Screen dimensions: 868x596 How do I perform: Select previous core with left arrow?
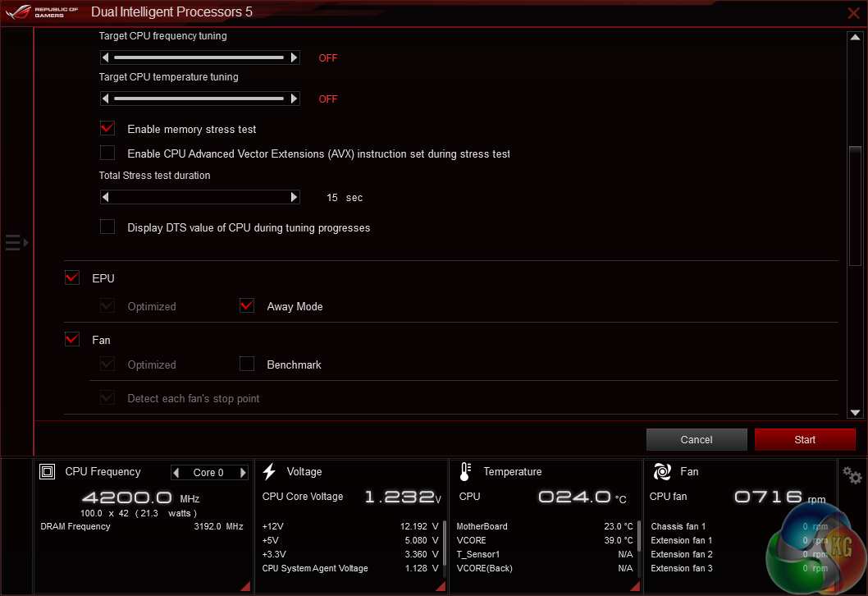tap(176, 473)
